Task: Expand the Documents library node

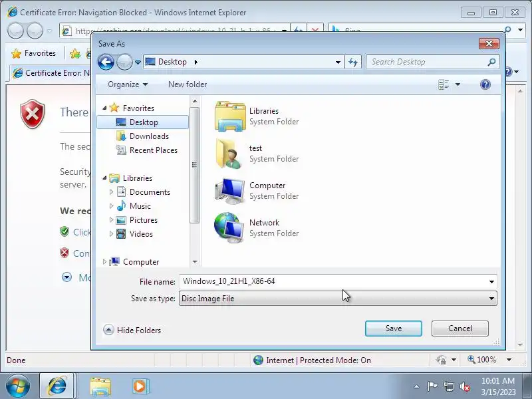Action: 111,192
